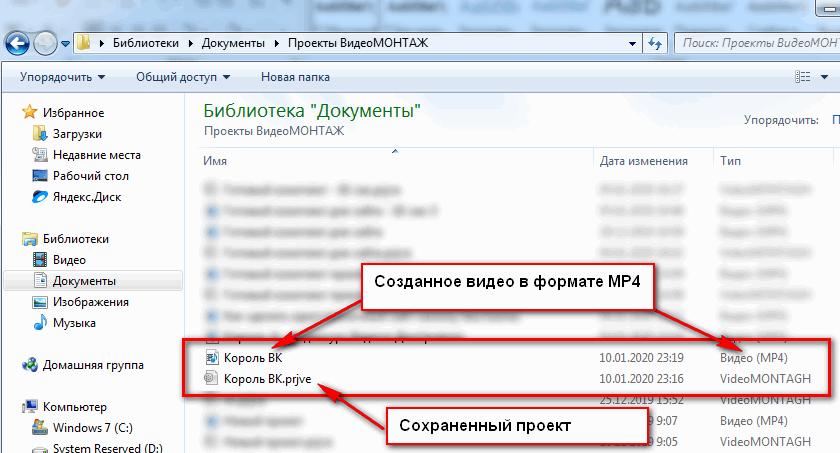Click the Король ВК video file icon
This screenshot has width=840, height=453.
[x=212, y=357]
